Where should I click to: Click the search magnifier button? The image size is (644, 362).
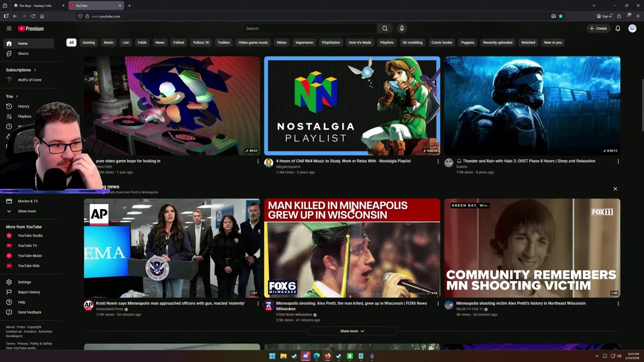point(385,29)
